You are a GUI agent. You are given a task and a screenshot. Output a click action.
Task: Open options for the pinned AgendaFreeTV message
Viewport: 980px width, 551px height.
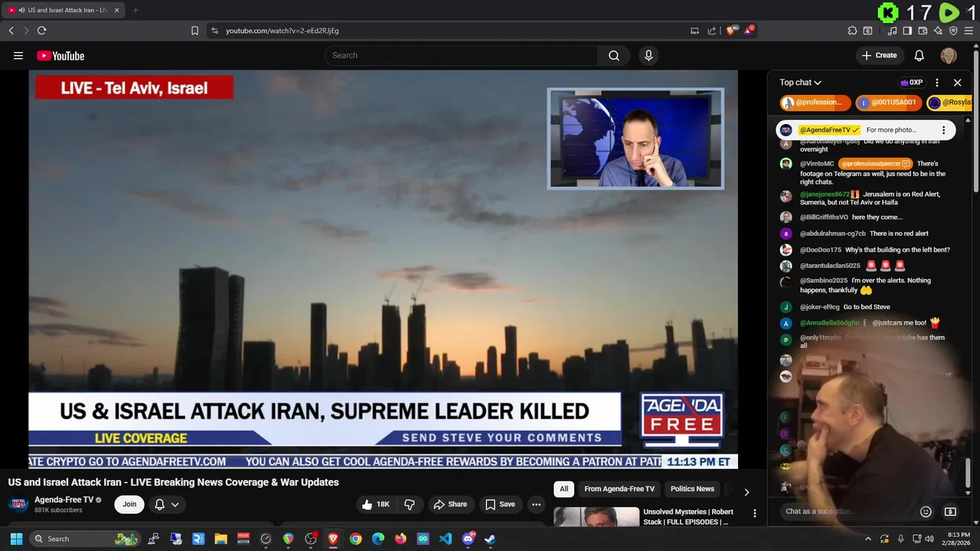point(943,130)
